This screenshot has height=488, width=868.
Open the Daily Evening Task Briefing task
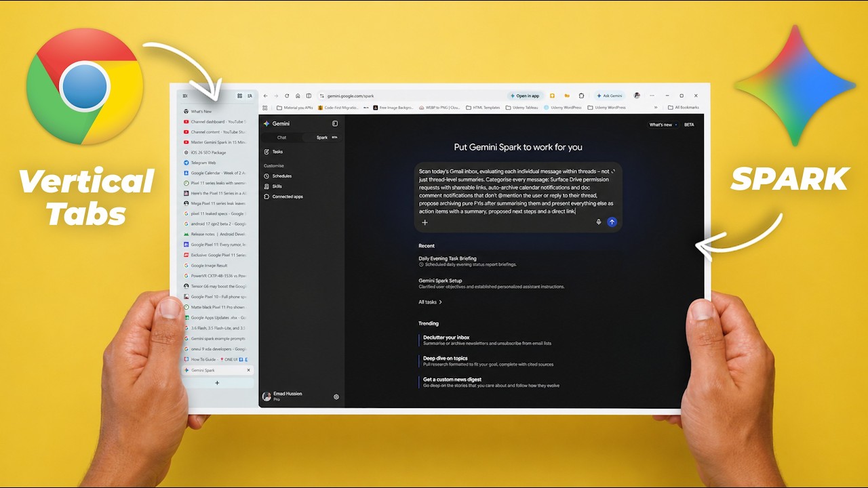[468, 261]
